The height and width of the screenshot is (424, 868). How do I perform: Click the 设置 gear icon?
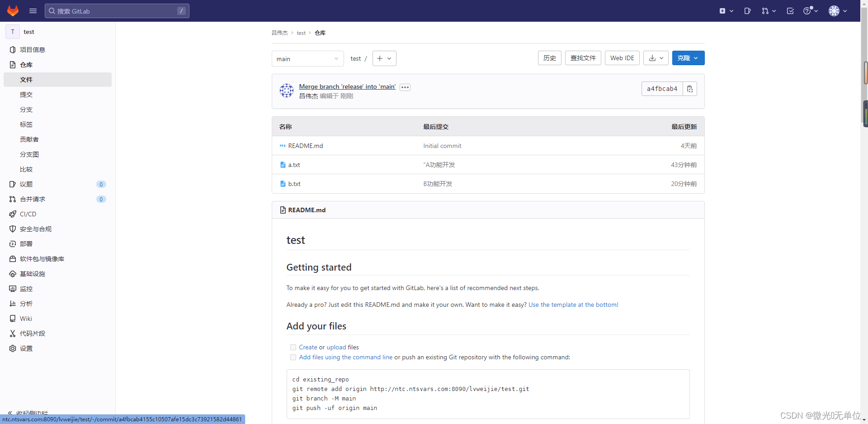tap(13, 348)
